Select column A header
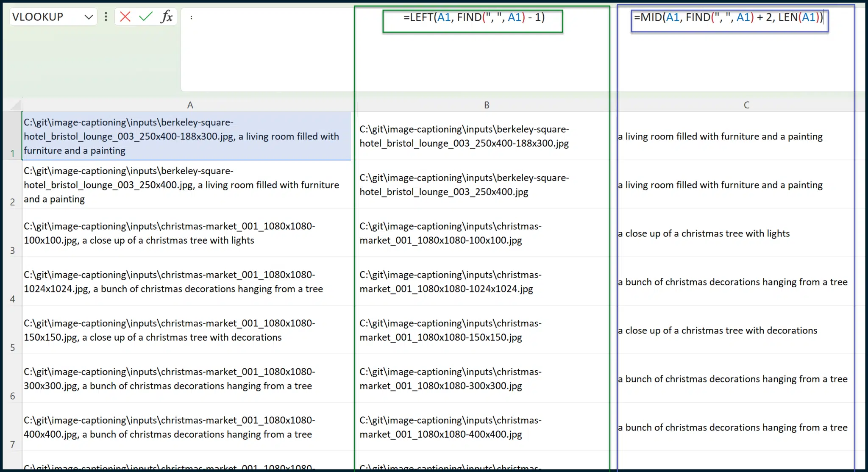This screenshot has width=868, height=472. pos(190,105)
